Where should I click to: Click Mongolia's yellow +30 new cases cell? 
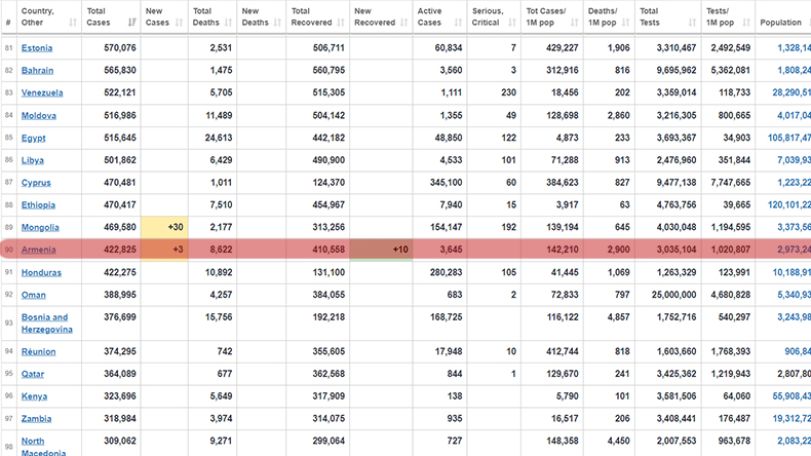[x=164, y=227]
